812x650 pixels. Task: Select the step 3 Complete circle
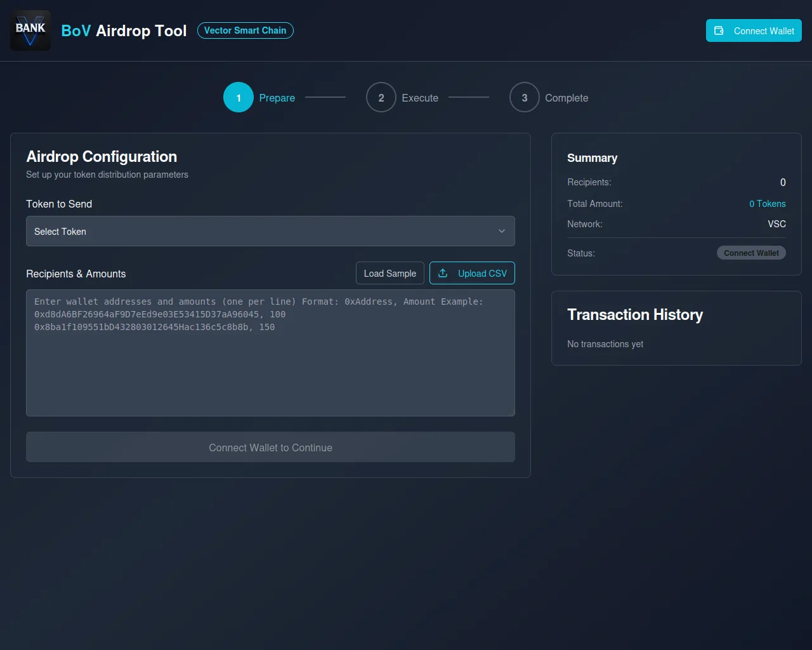point(525,98)
